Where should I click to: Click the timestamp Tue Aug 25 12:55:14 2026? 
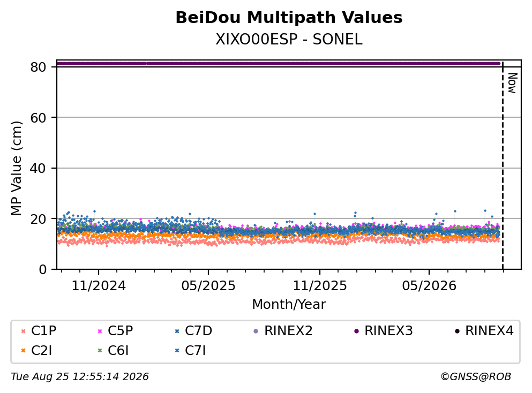80,377
